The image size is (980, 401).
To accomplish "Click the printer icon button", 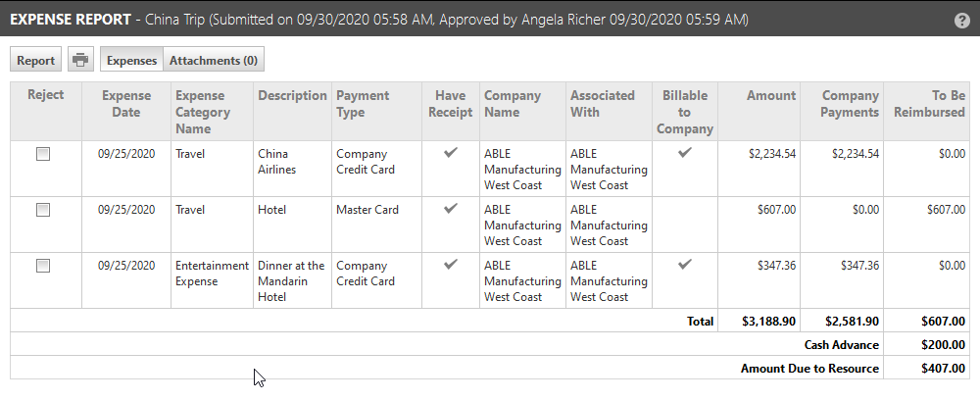I will (x=80, y=60).
